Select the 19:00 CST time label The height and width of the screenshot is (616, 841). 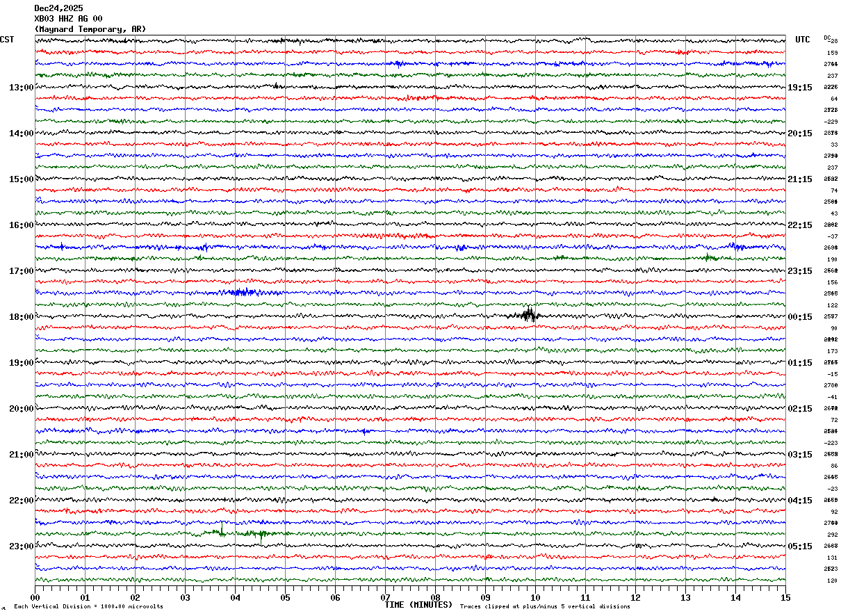[21, 363]
